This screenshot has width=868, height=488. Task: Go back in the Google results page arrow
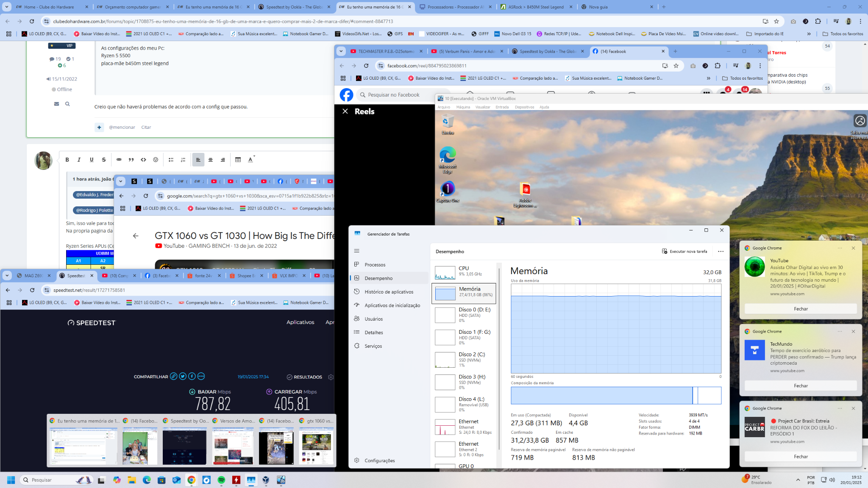point(136,236)
